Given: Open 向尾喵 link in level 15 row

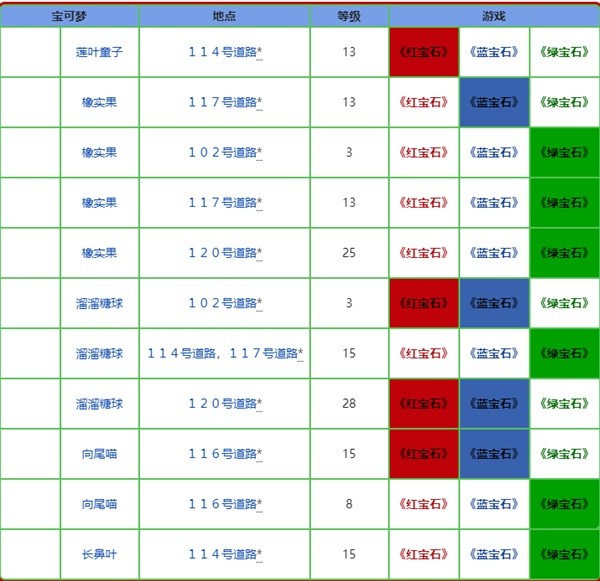Looking at the screenshot, I should pos(99,454).
